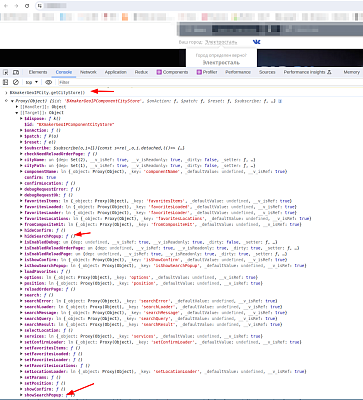Open the Performance insights tab
Screen dimensions: 363x400
click(308, 72)
